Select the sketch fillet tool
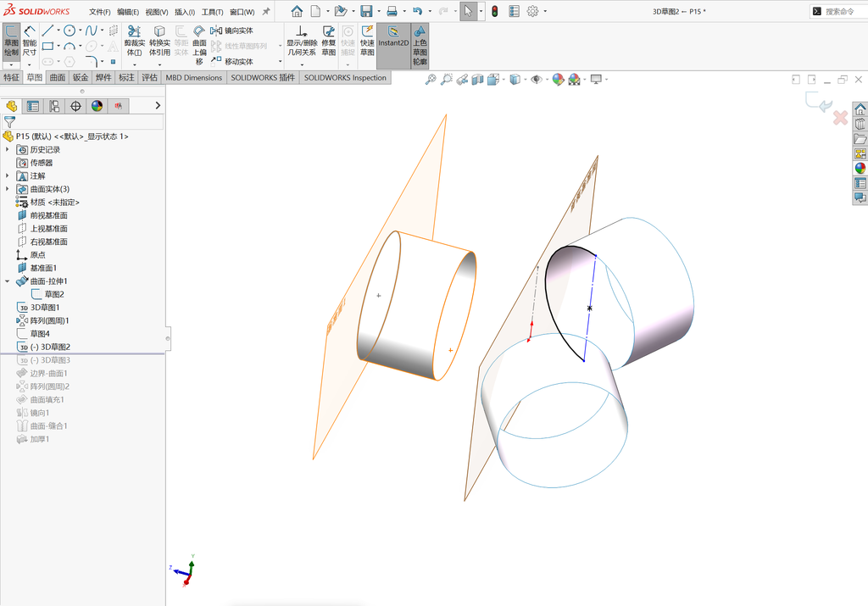 click(92, 61)
